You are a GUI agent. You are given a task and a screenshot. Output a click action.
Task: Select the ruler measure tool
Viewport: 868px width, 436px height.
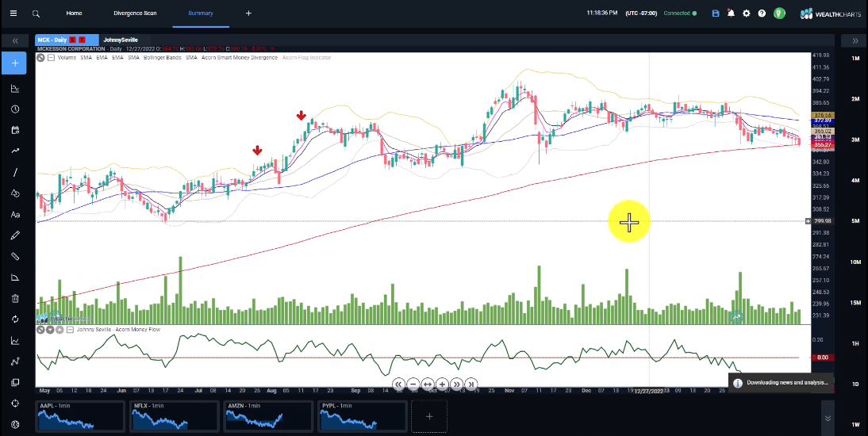15,257
